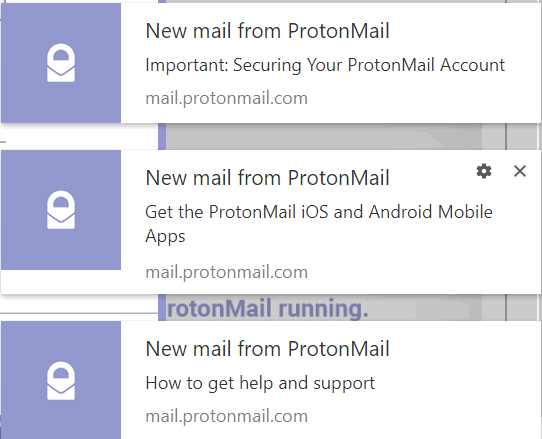The width and height of the screenshot is (542, 439).
Task: Click the purple vertical bar between the top two notifications
Action: pyautogui.click(x=162, y=136)
